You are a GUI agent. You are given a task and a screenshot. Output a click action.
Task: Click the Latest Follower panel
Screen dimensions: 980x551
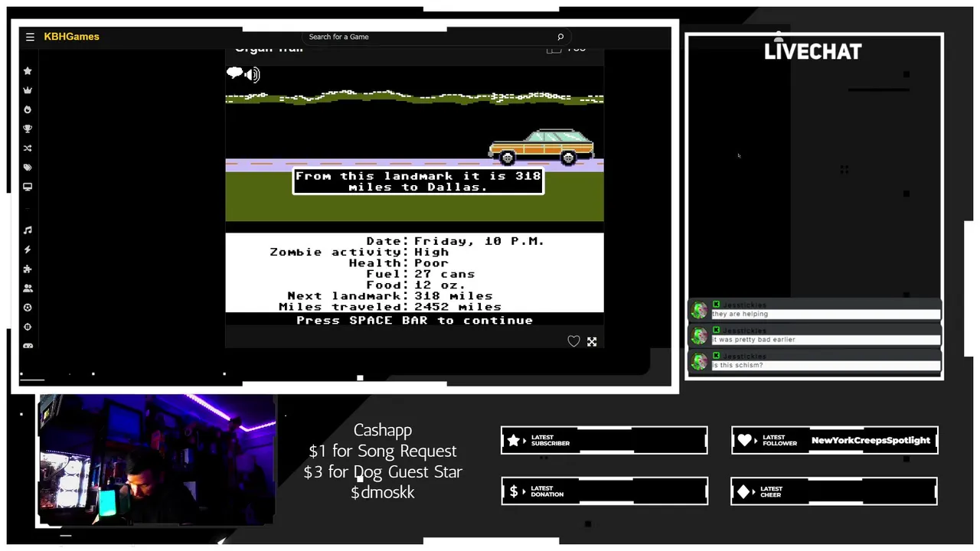click(835, 440)
